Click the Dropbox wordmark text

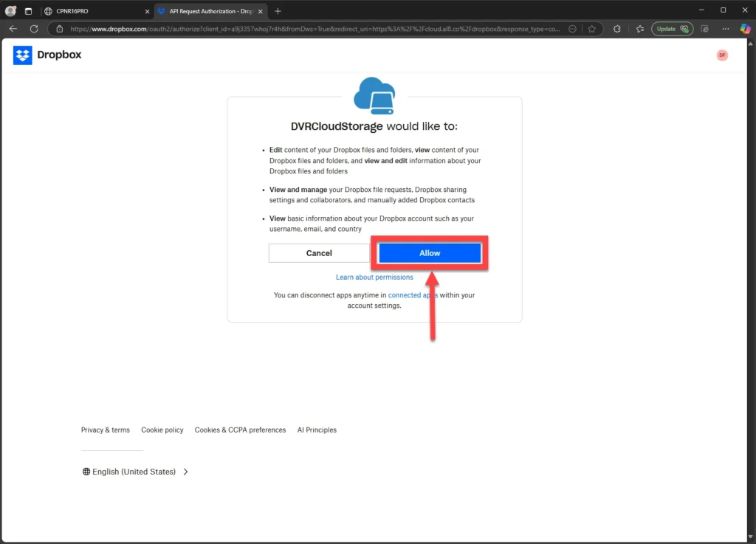click(59, 55)
